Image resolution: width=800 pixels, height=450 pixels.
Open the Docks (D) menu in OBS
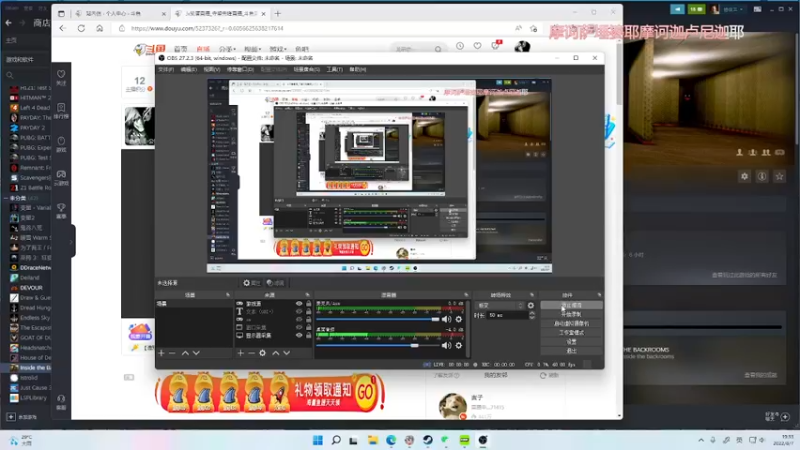(x=240, y=69)
